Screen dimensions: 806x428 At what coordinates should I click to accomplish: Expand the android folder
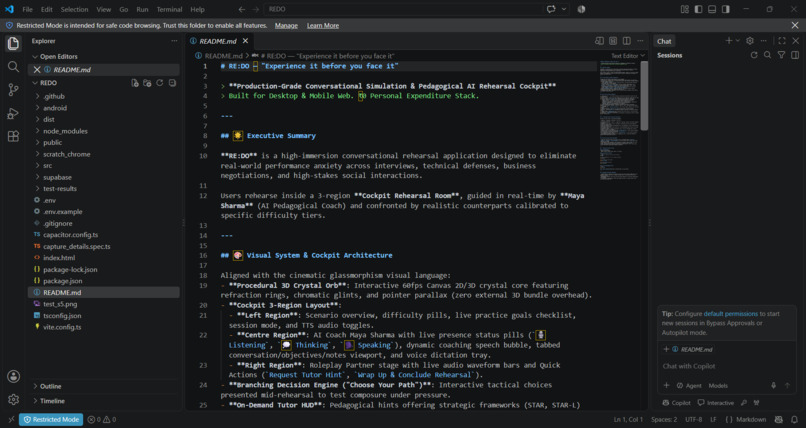[105, 108]
